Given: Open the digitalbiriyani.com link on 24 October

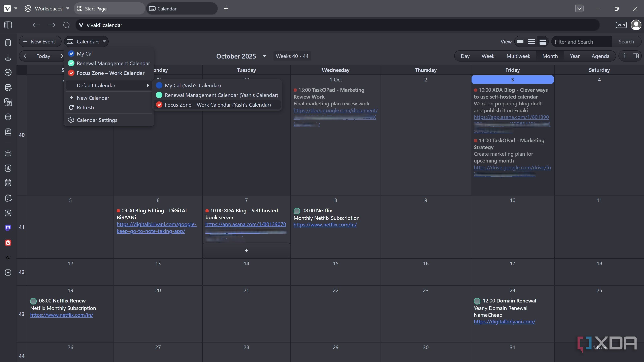Looking at the screenshot, I should (x=505, y=322).
